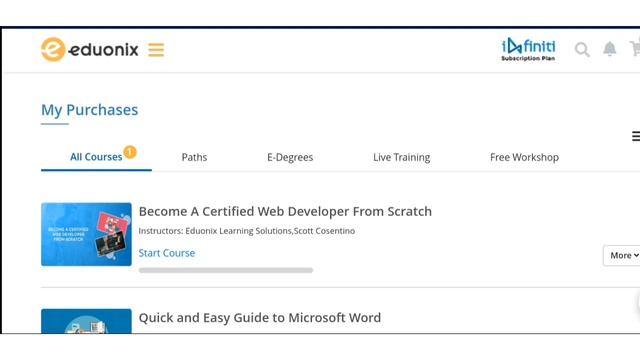Open the Free Workshop tab
The image size is (640, 360).
coord(524,157)
